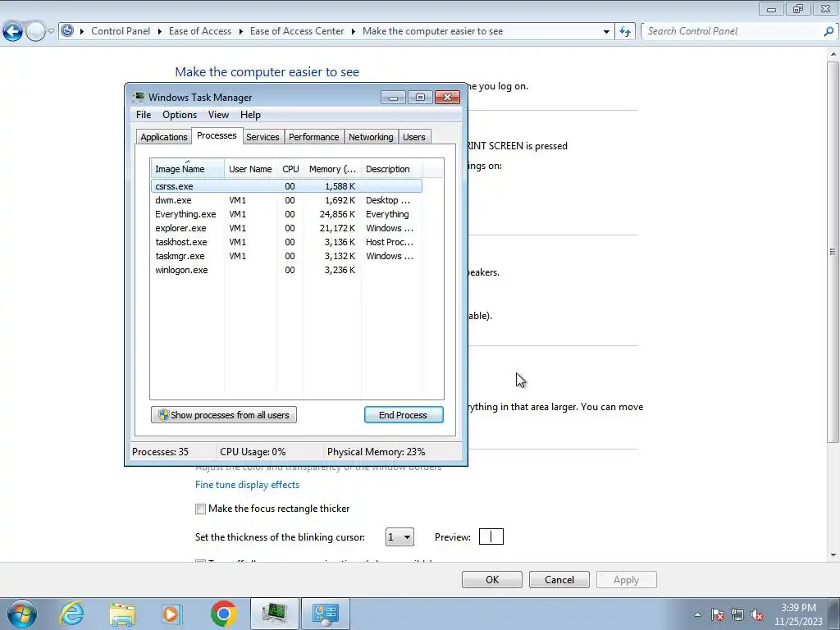Click the network tray icon
This screenshot has width=840, height=630.
point(737,614)
